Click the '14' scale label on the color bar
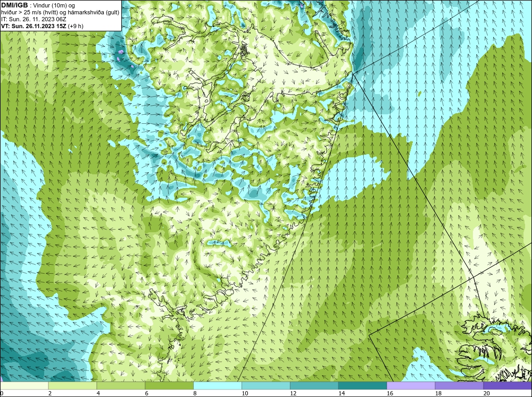 click(342, 393)
